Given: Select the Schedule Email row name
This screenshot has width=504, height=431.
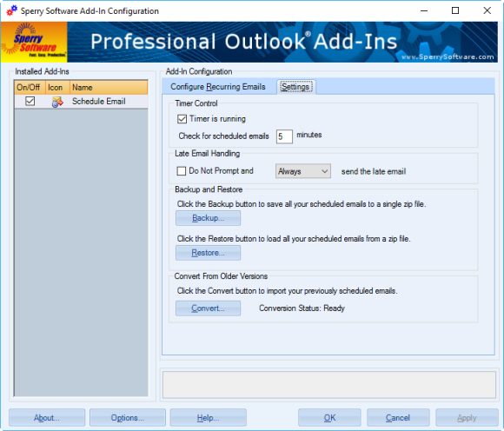Looking at the screenshot, I should (x=99, y=102).
